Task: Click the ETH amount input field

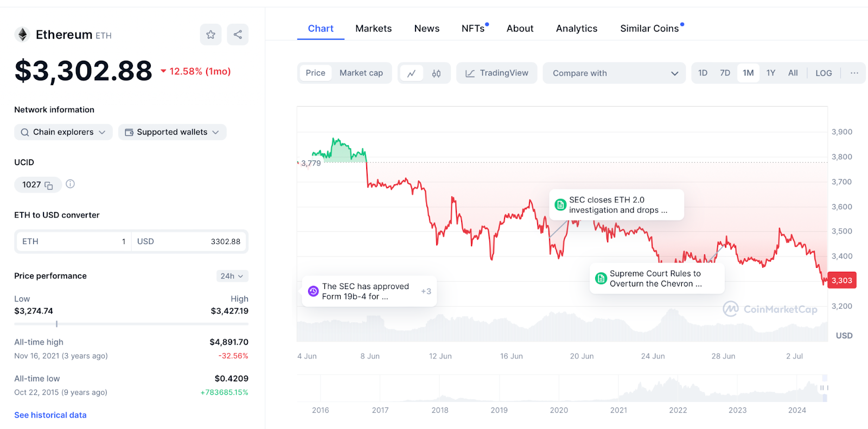Action: [74, 242]
